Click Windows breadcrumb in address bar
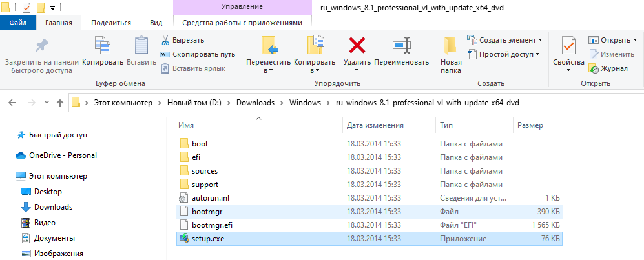The image size is (644, 260). point(305,103)
